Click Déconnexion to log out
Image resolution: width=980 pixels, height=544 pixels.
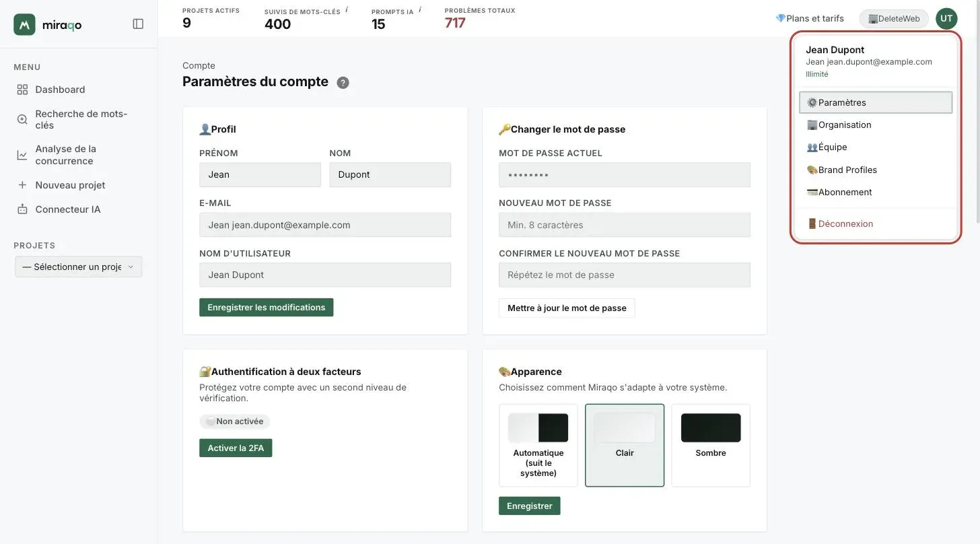click(876, 224)
